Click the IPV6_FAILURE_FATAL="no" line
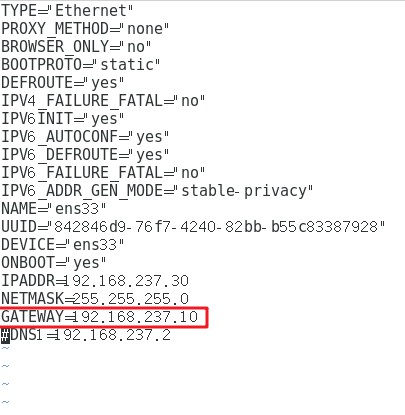Screen dimensions: 405x415 (x=103, y=172)
